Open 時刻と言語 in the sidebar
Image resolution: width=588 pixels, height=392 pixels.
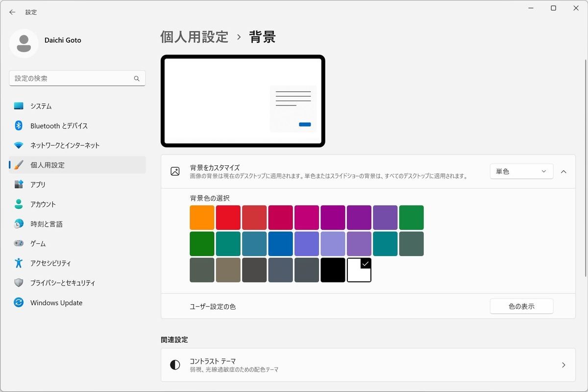tap(77, 224)
